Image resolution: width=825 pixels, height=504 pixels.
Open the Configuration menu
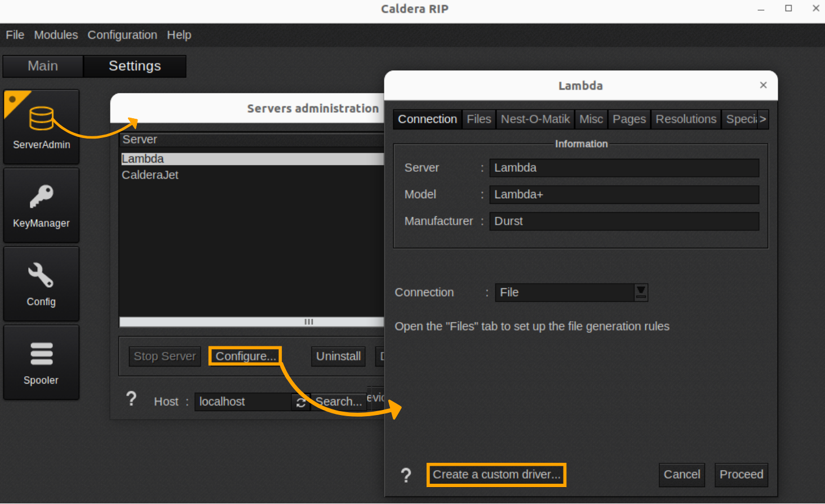pyautogui.click(x=122, y=35)
